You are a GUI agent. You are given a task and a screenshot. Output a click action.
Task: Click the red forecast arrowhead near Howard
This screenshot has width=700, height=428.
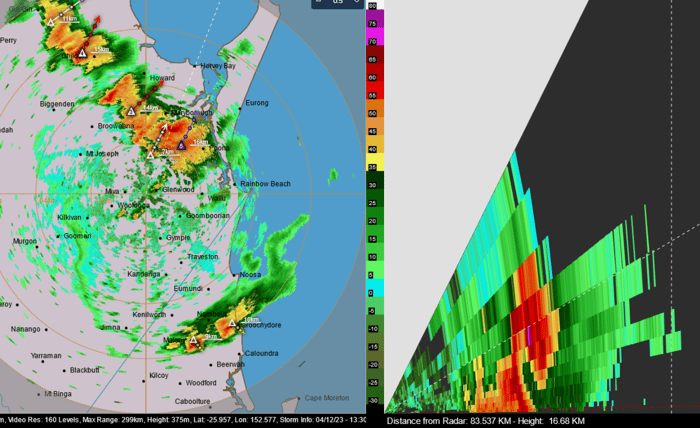click(x=161, y=83)
